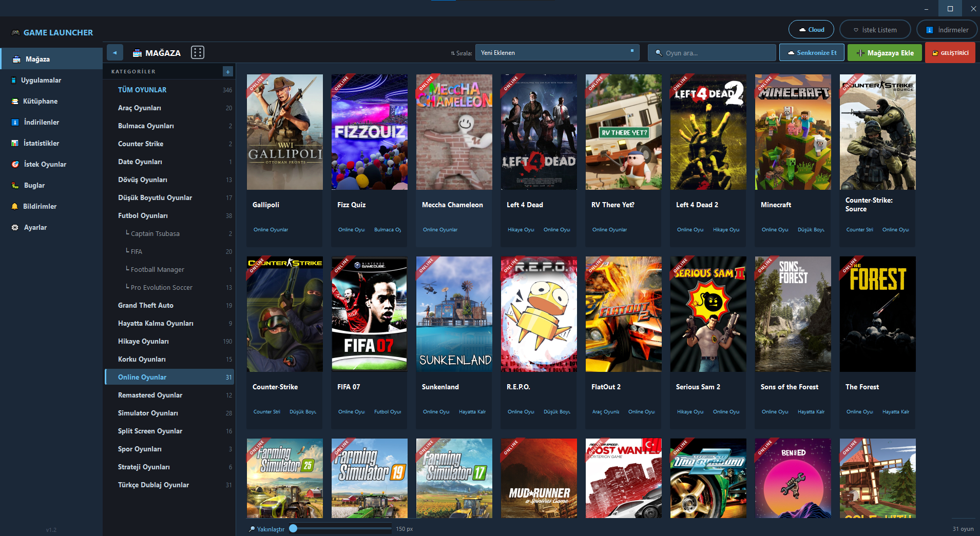Click the Mağazaya Ekle button
This screenshot has width=980, height=536.
pos(885,52)
